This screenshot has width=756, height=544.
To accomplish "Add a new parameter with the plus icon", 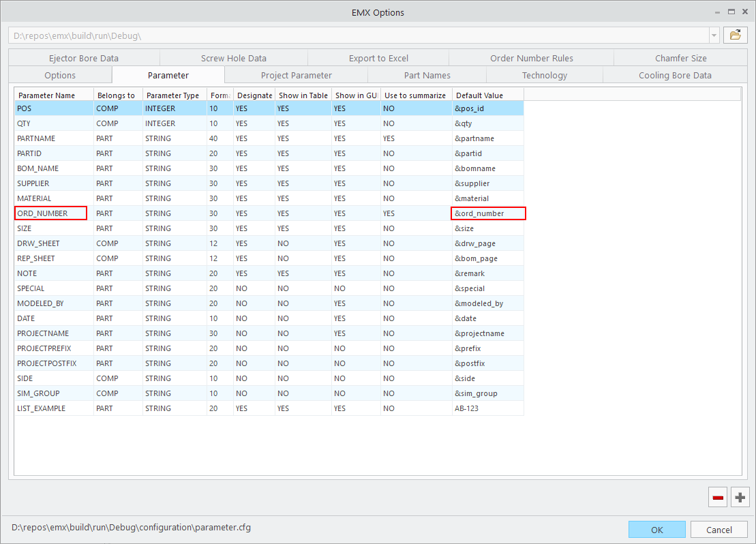I will [x=740, y=497].
